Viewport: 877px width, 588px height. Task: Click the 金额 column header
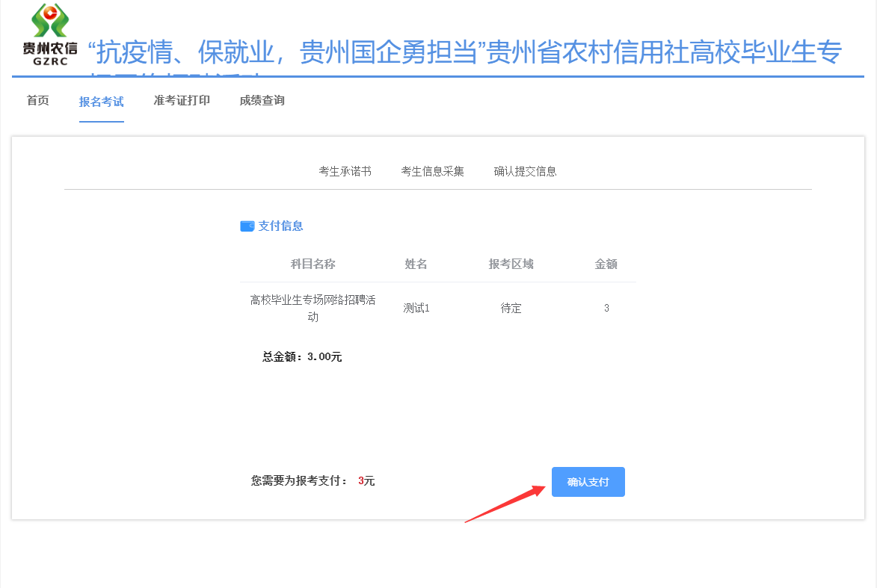pos(606,264)
